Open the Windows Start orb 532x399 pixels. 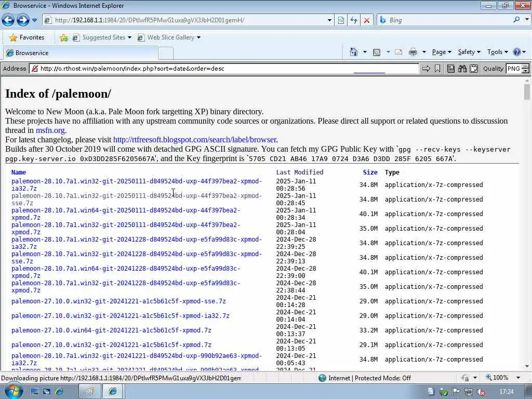click(14, 391)
